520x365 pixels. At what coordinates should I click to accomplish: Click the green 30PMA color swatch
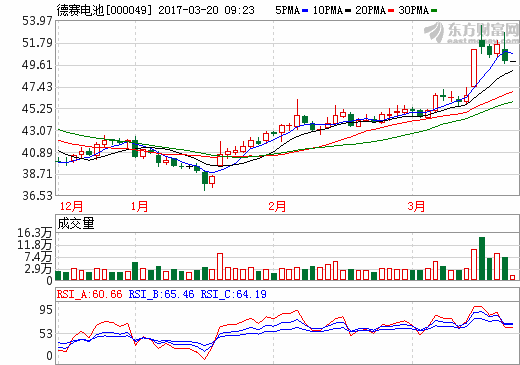(x=434, y=11)
